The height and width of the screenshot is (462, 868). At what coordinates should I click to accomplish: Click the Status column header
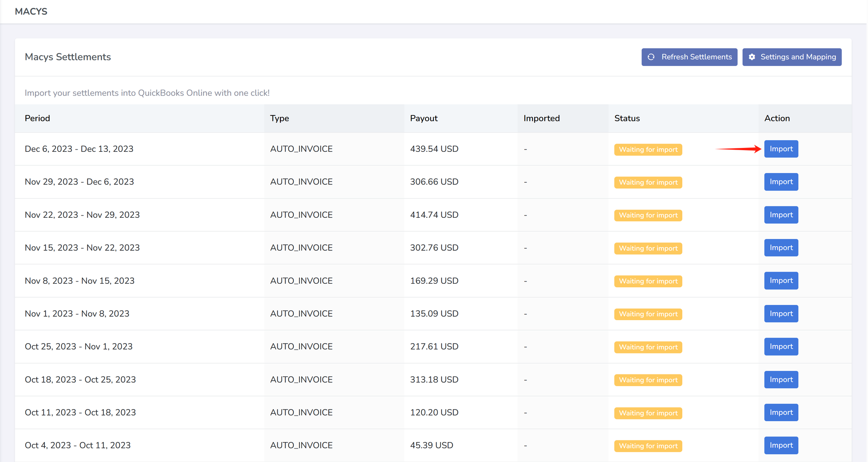(x=627, y=118)
